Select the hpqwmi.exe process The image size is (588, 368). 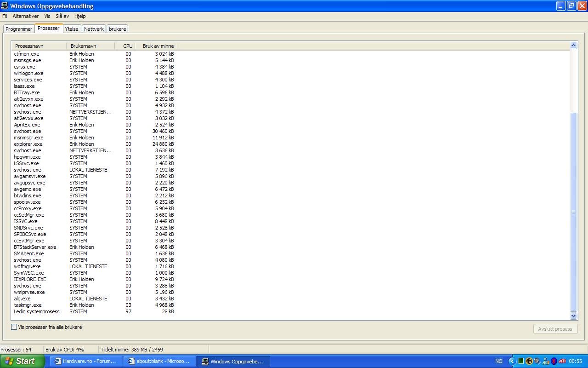click(94, 157)
